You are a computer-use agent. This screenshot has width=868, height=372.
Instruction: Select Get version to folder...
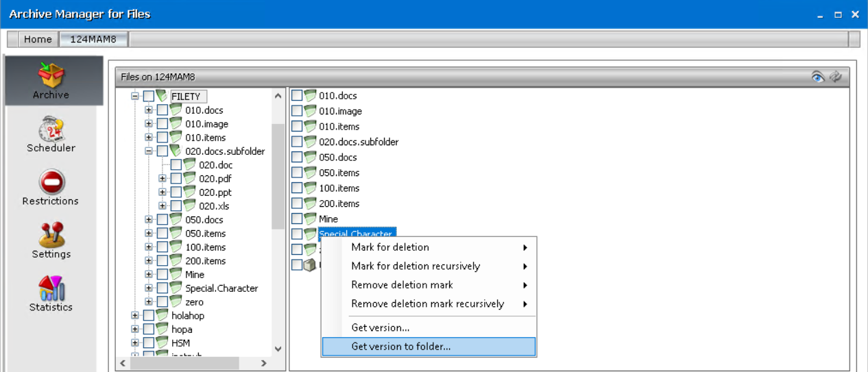[429, 347]
